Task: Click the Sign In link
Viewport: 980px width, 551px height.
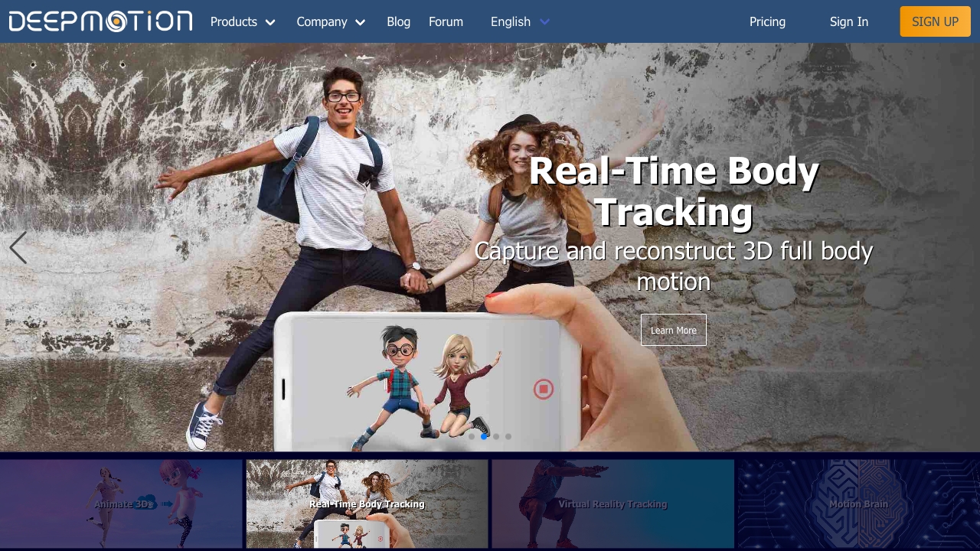Action: [x=849, y=21]
